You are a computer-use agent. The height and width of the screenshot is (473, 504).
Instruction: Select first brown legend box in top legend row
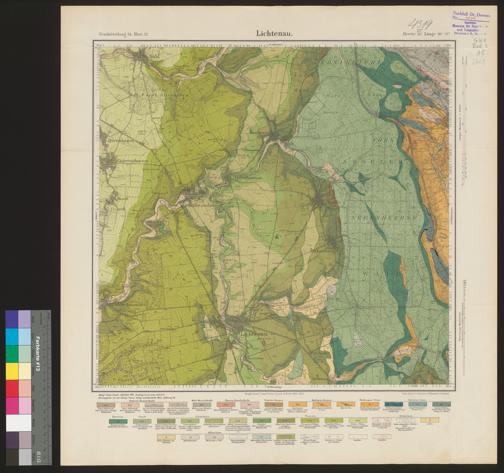point(106,405)
